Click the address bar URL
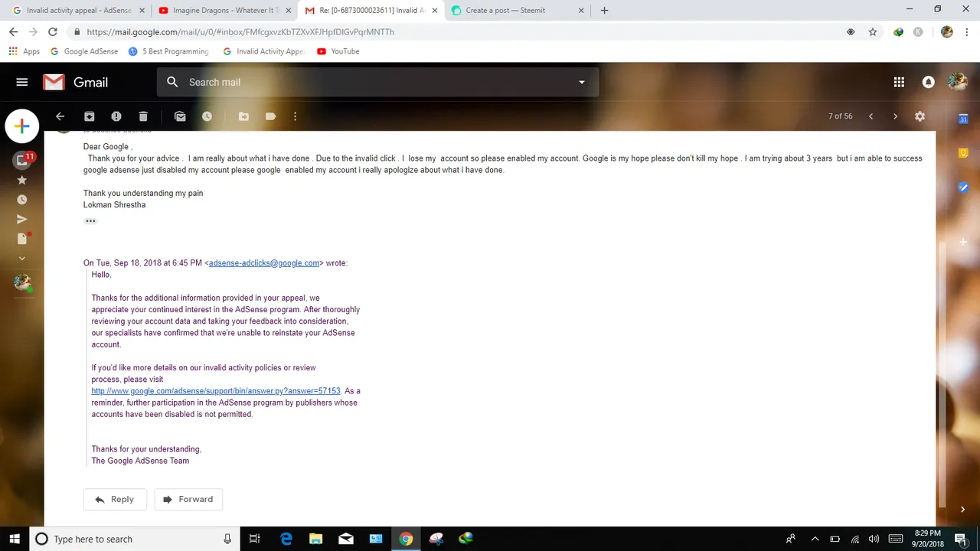Screen dimensions: 980x551 (x=240, y=32)
